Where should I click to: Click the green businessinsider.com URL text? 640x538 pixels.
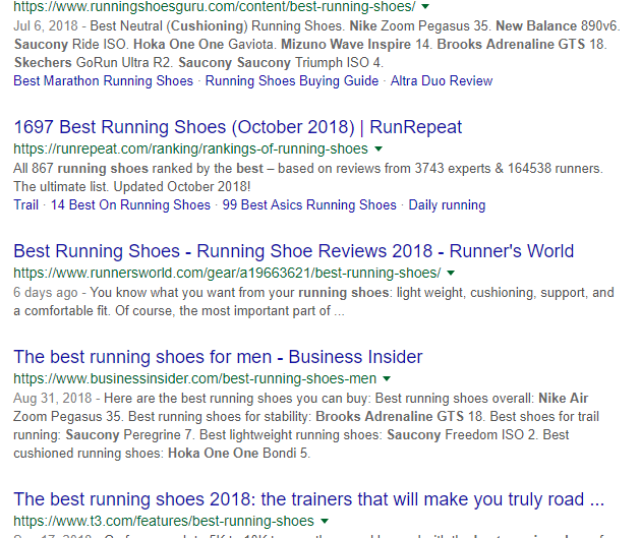[194, 379]
